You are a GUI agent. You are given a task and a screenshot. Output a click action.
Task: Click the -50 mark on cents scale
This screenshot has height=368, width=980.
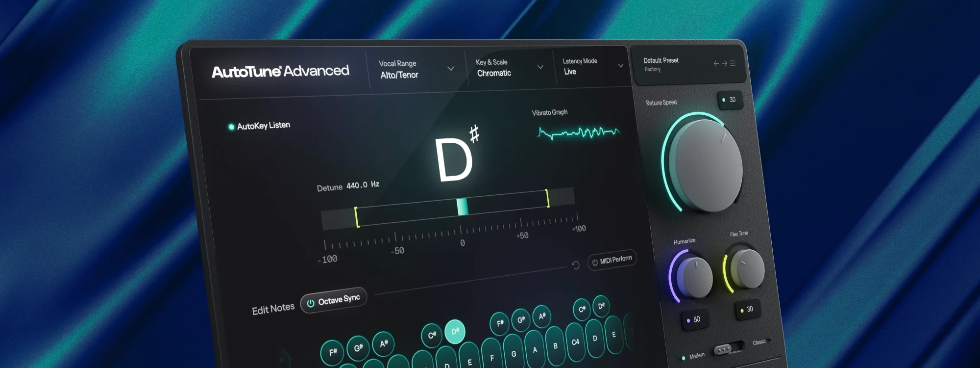(x=397, y=251)
